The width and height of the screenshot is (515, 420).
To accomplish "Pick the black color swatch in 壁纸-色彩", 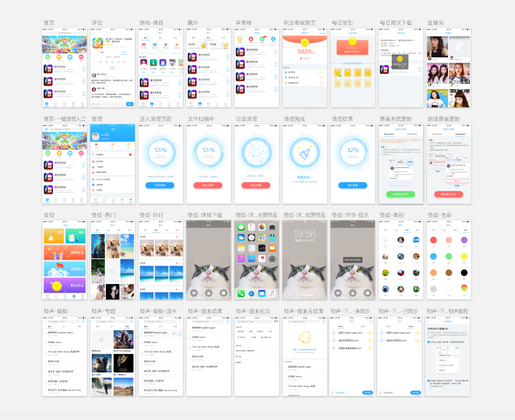I will 464,272.
